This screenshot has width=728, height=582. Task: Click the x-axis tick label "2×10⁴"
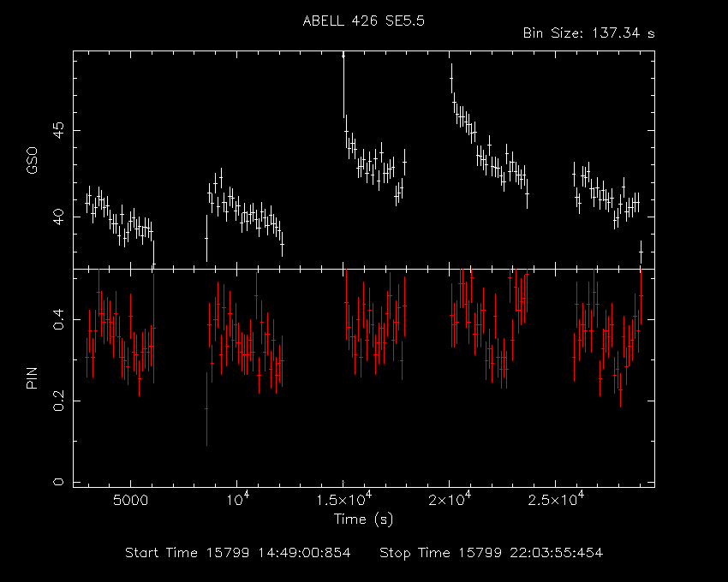click(450, 497)
